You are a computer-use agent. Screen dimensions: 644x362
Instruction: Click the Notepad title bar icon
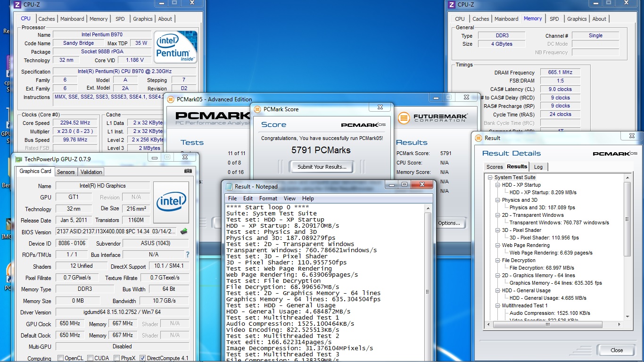pyautogui.click(x=230, y=186)
